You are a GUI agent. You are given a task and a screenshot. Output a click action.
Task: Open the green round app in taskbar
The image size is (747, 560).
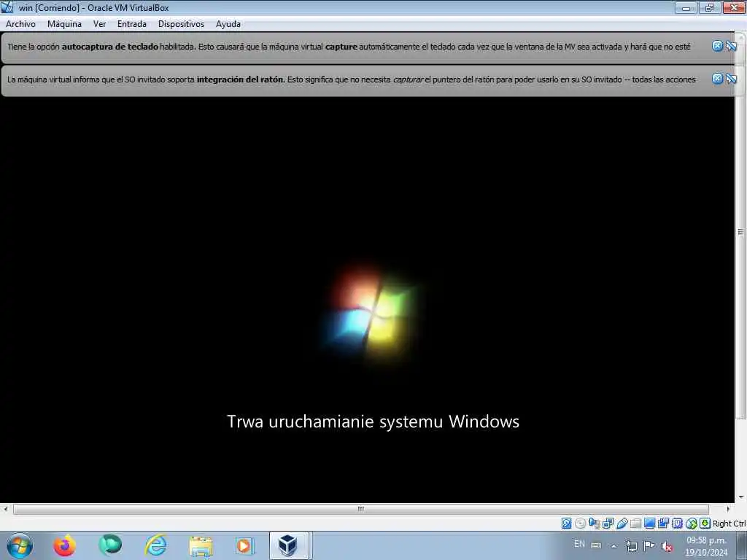[110, 545]
